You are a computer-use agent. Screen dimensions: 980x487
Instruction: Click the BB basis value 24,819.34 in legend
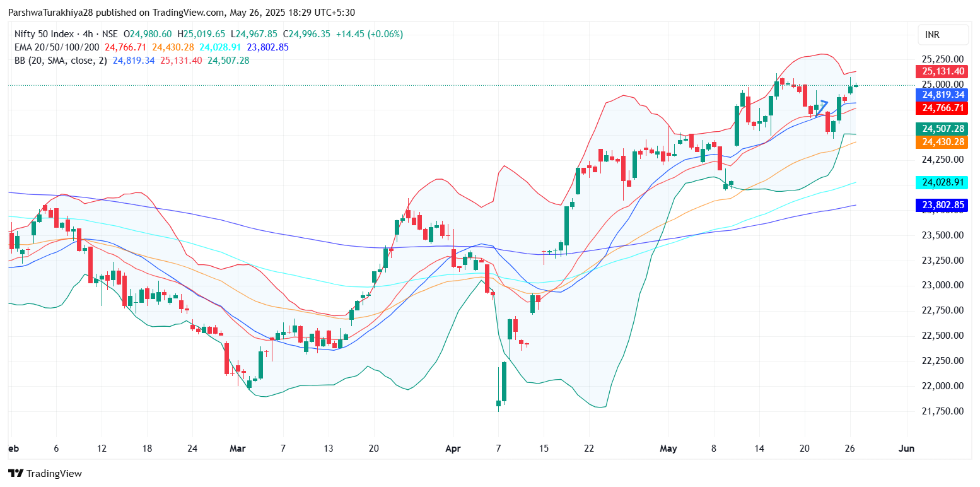point(134,61)
